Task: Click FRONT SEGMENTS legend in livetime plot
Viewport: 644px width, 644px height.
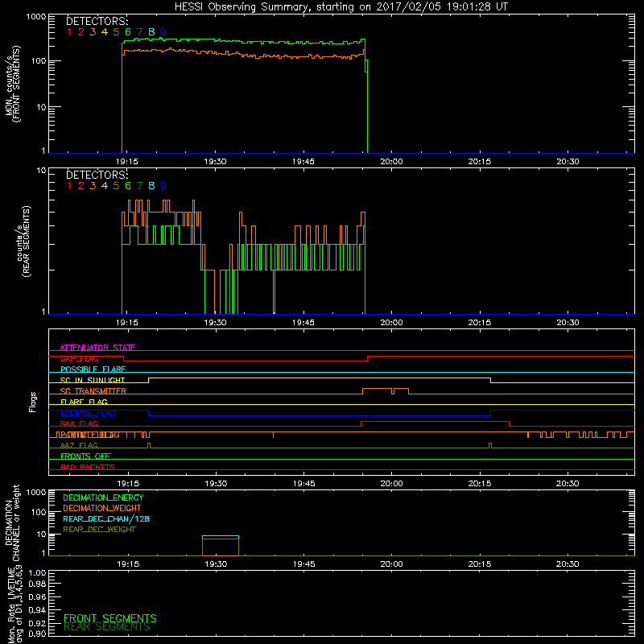Action: click(x=110, y=618)
